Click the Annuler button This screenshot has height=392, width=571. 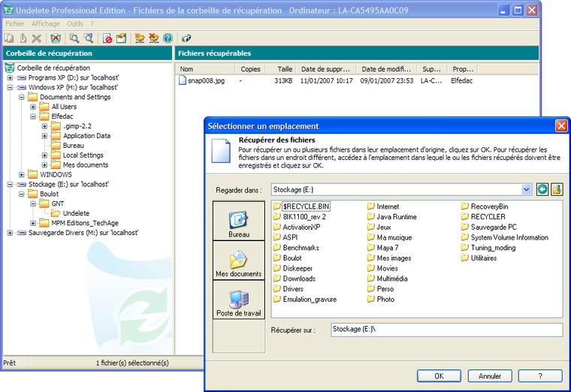(x=489, y=376)
